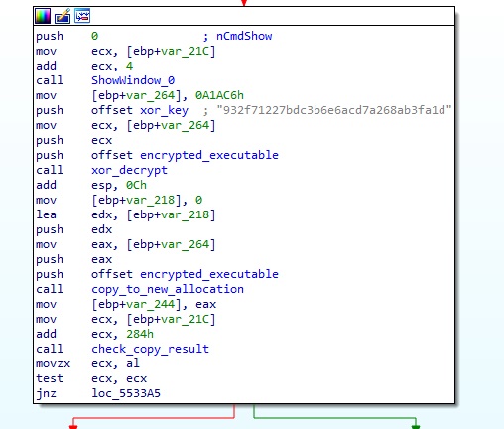This screenshot has height=429, width=504.
Task: Jump to loc_5533A5 label
Action: click(126, 393)
